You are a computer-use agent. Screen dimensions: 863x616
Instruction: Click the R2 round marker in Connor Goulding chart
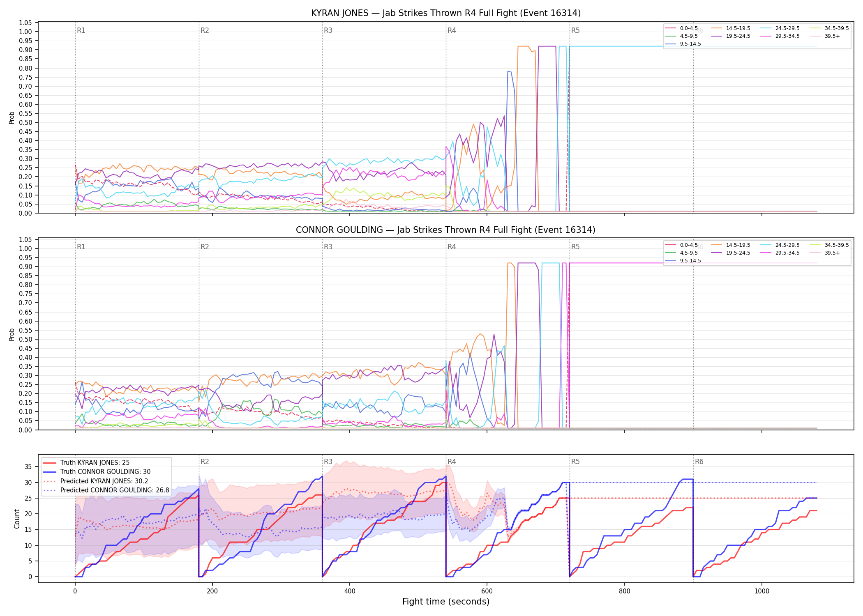pos(205,247)
